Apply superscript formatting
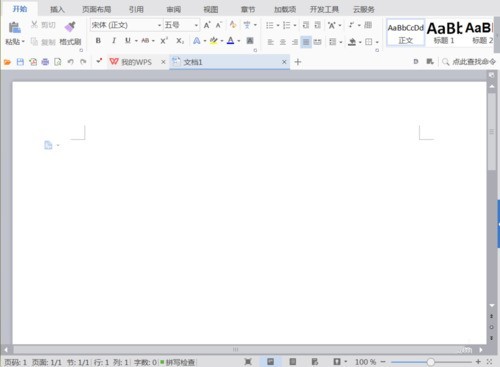 point(164,41)
